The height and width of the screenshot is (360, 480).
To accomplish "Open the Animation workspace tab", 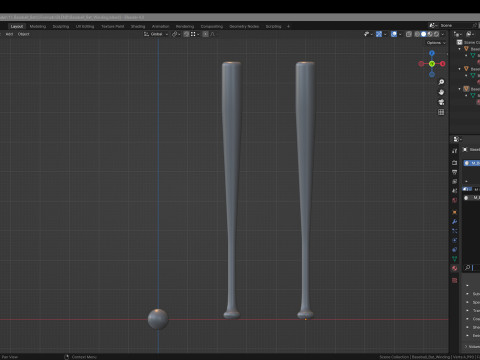I will click(x=160, y=26).
